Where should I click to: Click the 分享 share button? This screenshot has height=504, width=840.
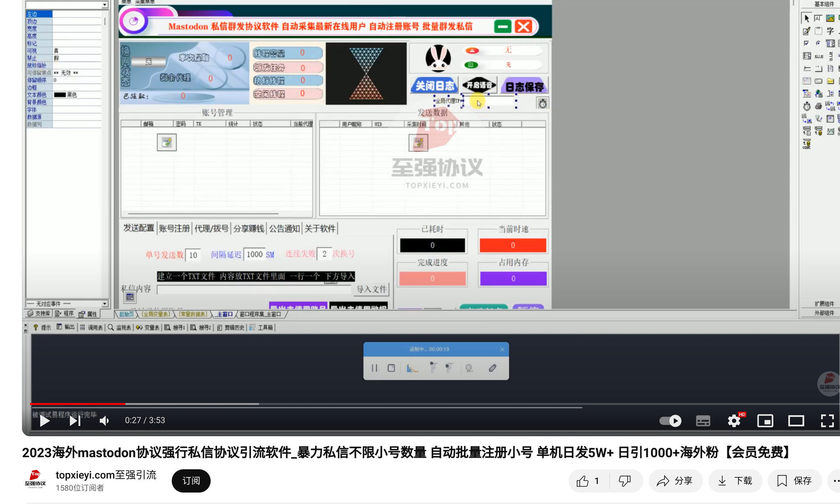(675, 481)
